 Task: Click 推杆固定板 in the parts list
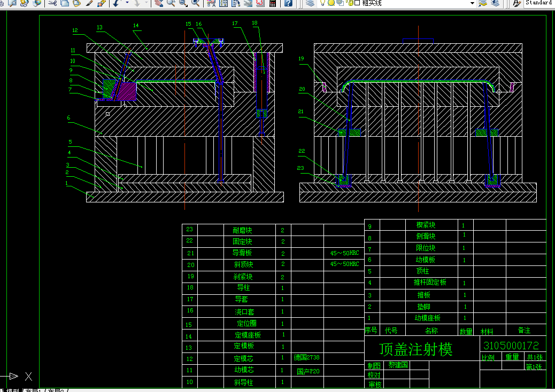pyautogui.click(x=430, y=282)
